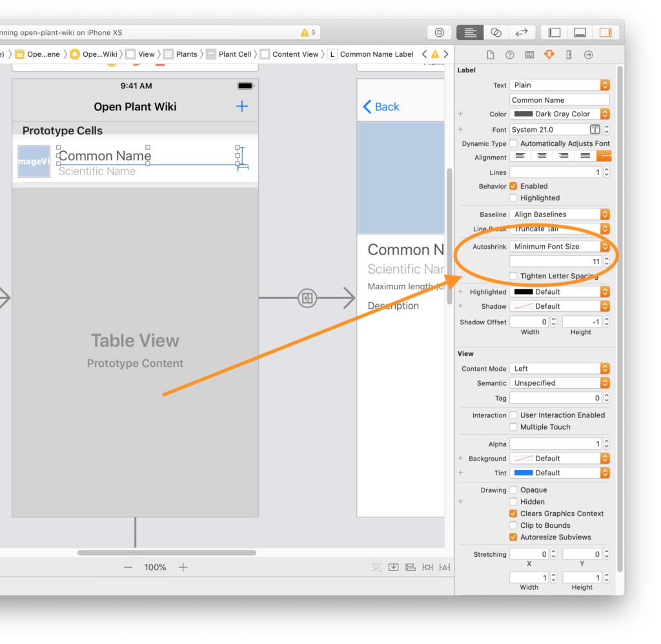
Task: Toggle the Enabled behavior checkbox
Action: (x=513, y=186)
